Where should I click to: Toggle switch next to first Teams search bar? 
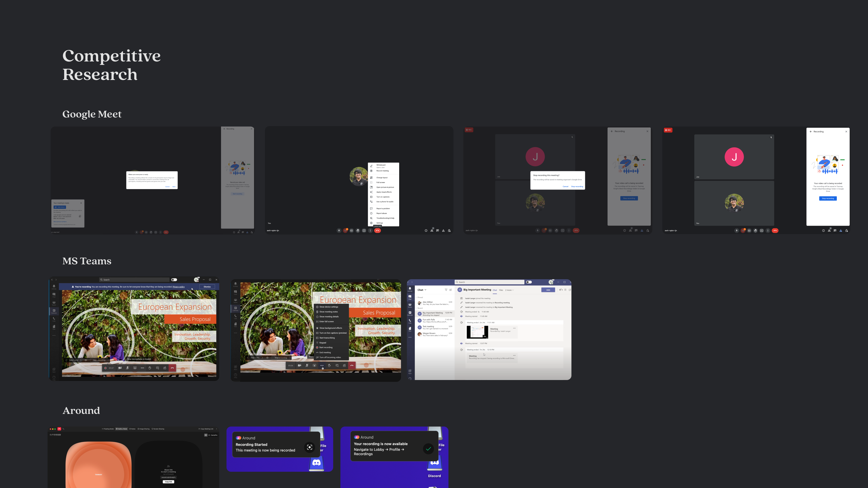click(x=174, y=280)
